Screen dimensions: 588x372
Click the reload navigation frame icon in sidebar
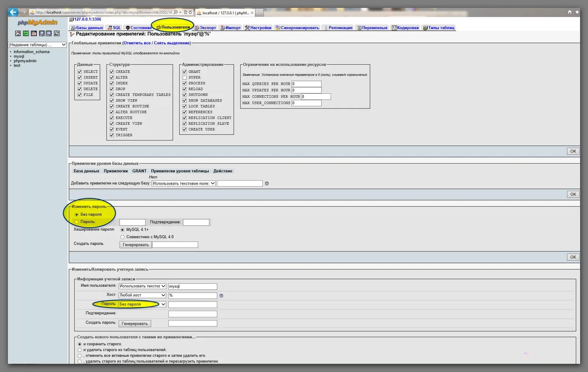pos(57,33)
